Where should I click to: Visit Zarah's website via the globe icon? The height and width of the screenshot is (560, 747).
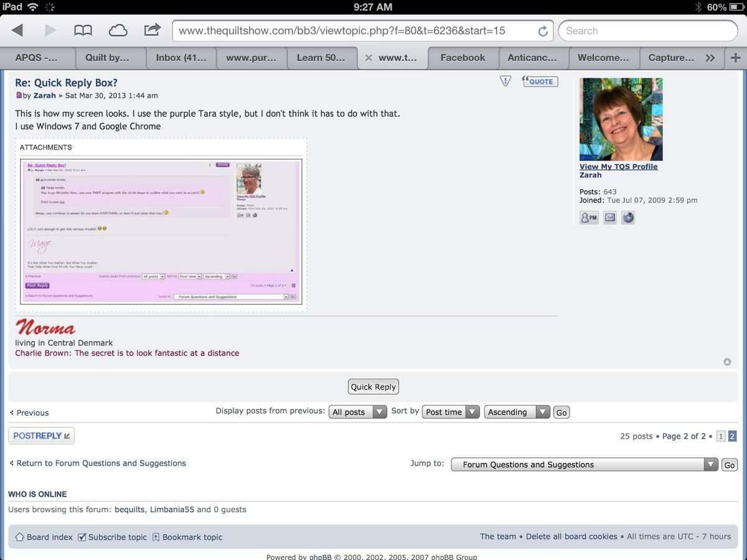(628, 218)
